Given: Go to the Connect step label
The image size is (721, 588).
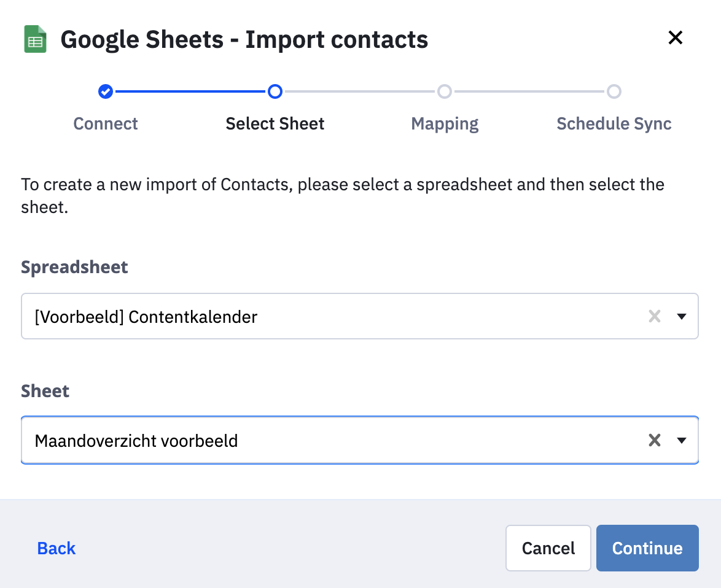Looking at the screenshot, I should (105, 123).
